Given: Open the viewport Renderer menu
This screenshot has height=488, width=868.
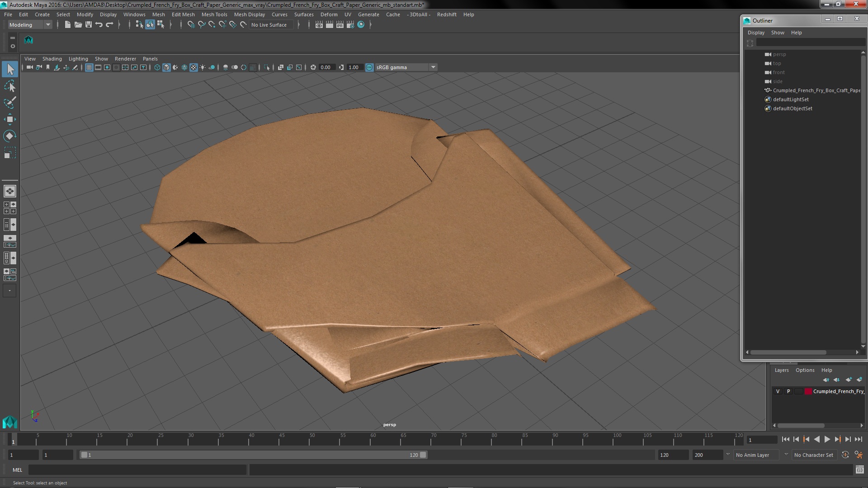Looking at the screenshot, I should [125, 59].
